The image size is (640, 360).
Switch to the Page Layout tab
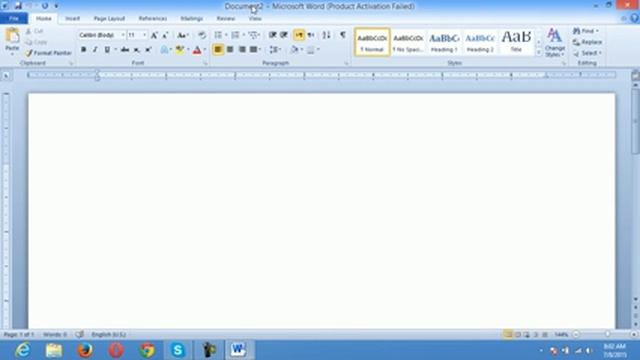click(x=109, y=18)
